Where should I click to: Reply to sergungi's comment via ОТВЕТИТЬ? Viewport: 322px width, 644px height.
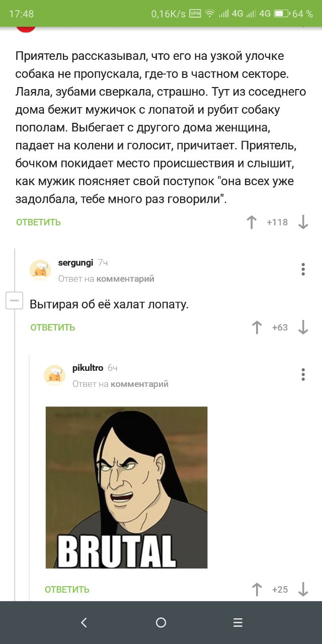pyautogui.click(x=53, y=328)
